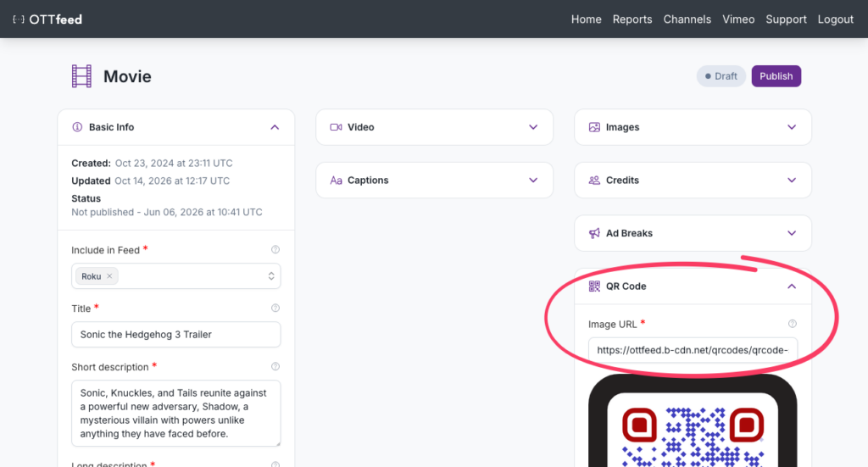Open the Reports page
868x467 pixels.
pyautogui.click(x=632, y=19)
